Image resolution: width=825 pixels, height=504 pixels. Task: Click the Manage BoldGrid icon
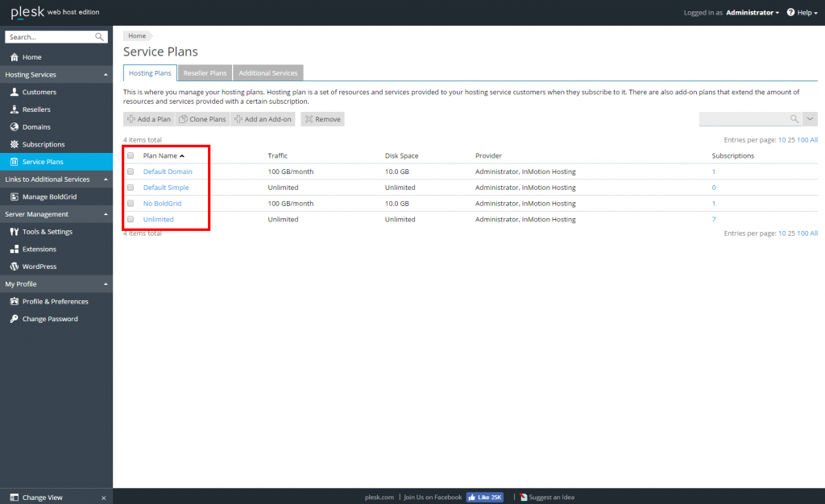click(15, 196)
